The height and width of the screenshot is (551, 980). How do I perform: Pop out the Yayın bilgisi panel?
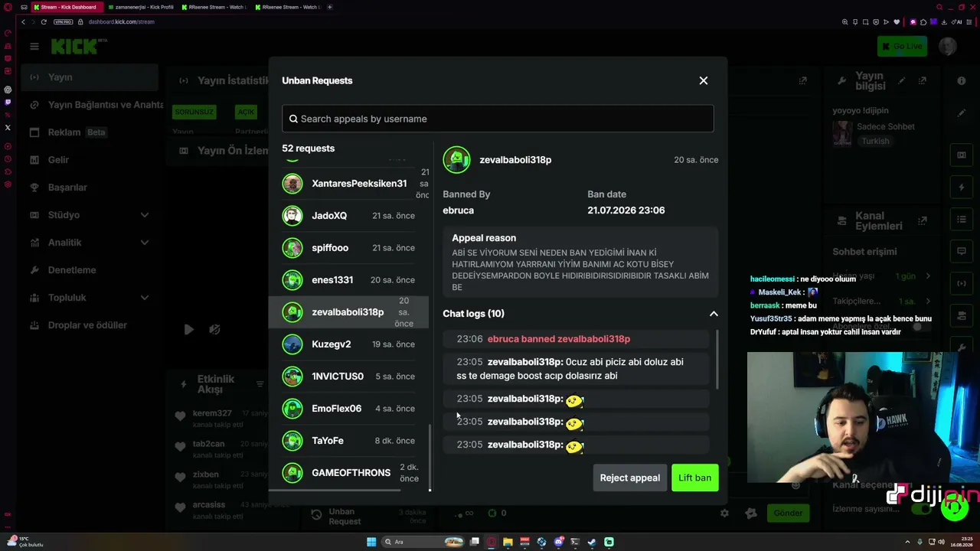pyautogui.click(x=923, y=80)
